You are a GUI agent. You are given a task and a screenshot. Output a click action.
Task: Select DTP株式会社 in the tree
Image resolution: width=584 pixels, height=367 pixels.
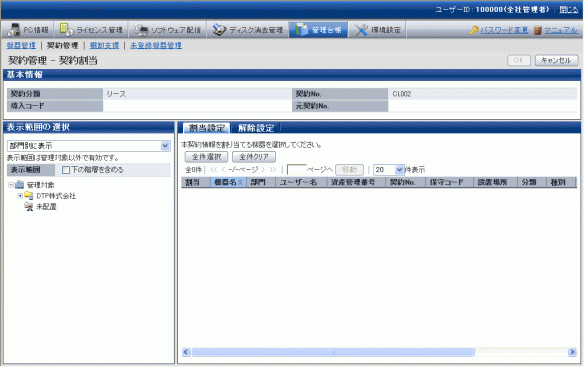(x=56, y=196)
